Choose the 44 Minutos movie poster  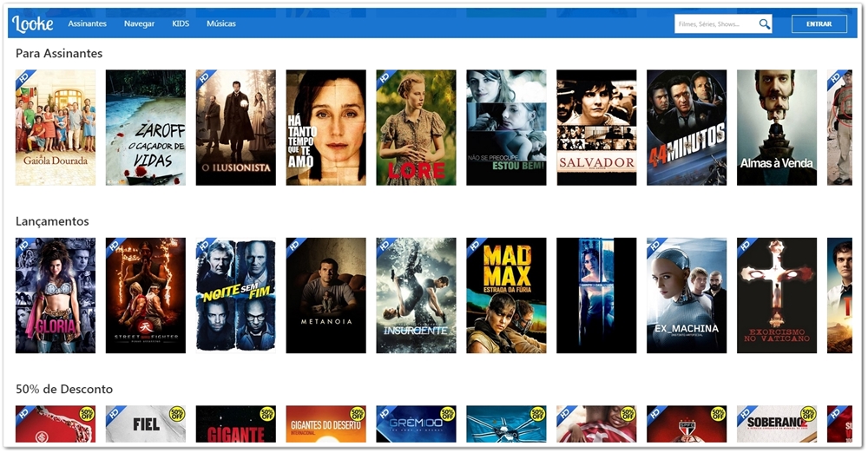tap(687, 128)
